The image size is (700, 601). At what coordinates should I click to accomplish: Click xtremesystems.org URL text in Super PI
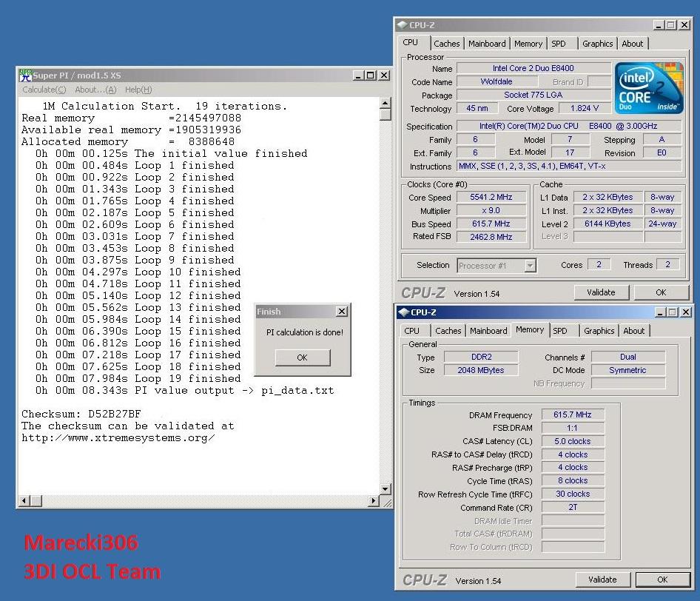coord(118,438)
